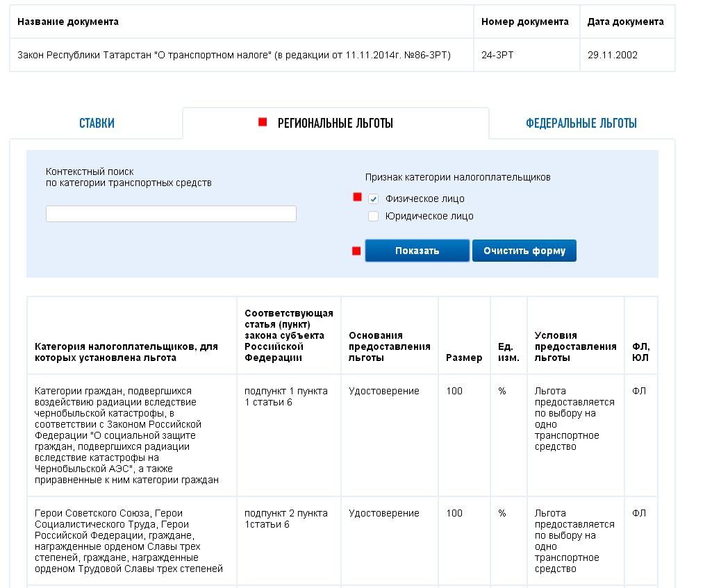Screen dimensions: 721x588
Task: Click the Очистить форму button
Action: click(524, 251)
